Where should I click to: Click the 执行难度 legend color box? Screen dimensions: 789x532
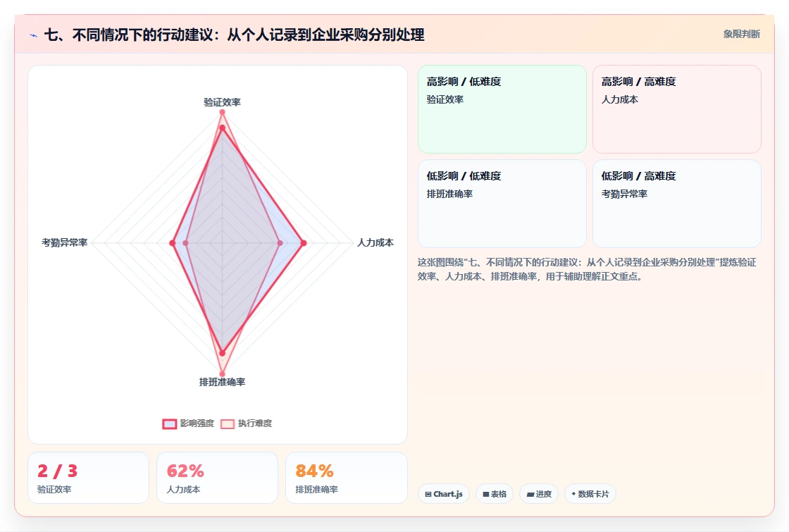point(228,423)
